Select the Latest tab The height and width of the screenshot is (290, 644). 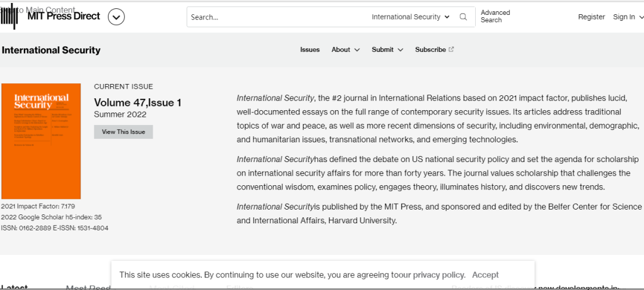point(14,287)
